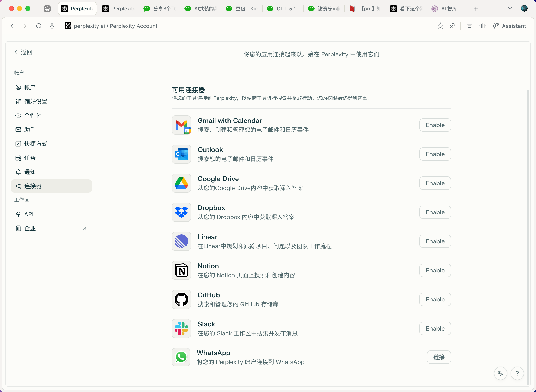Click the audio waveform icon
This screenshot has height=392, width=536.
(x=483, y=26)
